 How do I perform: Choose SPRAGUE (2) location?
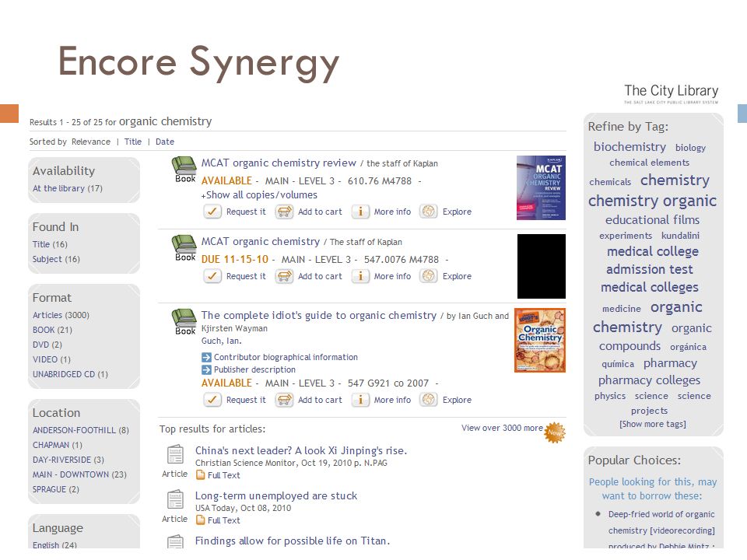[56, 489]
